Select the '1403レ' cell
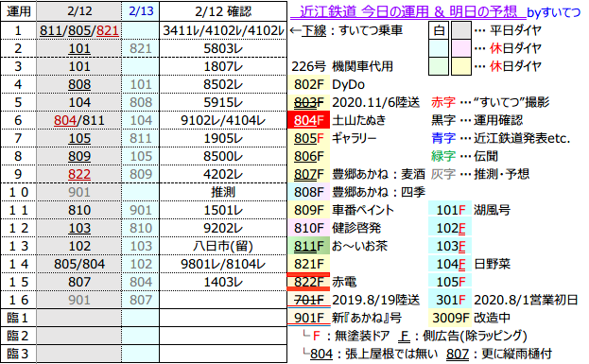This screenshot has width=589, height=364. coord(223,282)
